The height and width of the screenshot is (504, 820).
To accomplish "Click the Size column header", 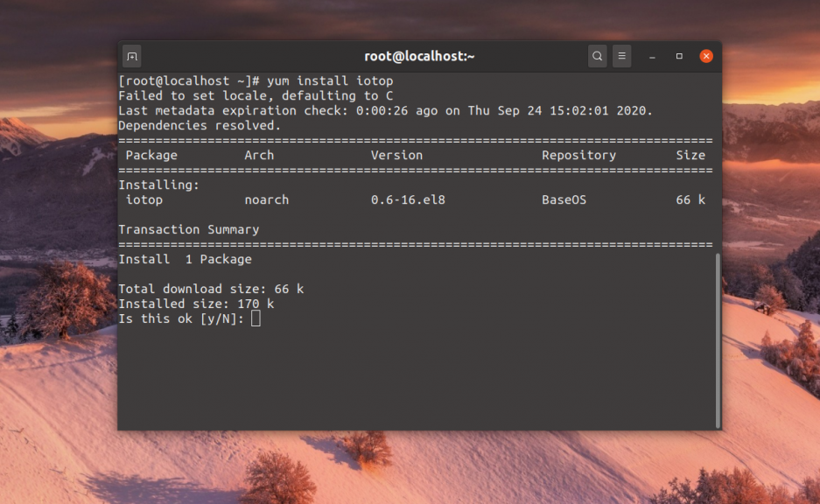I will pyautogui.click(x=690, y=155).
